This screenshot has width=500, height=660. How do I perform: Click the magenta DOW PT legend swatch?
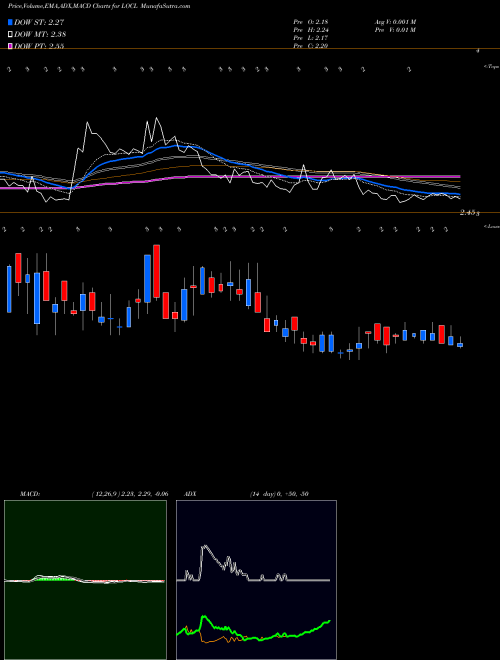pyautogui.click(x=10, y=46)
